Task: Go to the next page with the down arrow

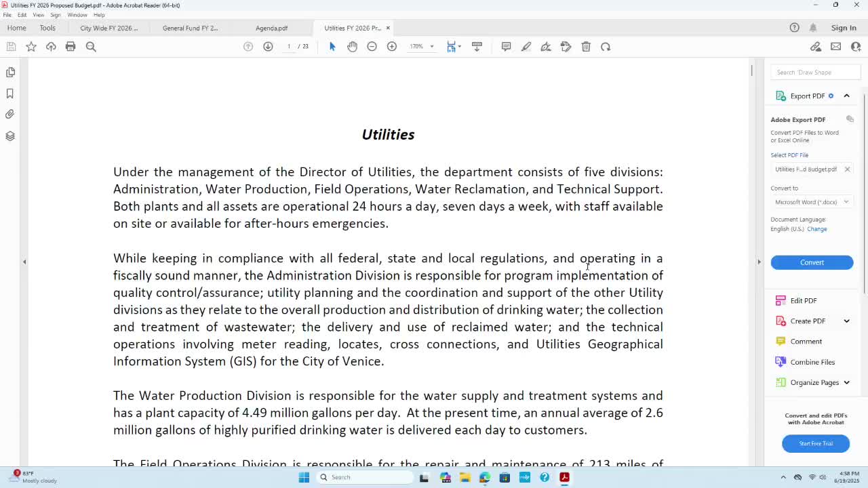Action: coord(268,47)
